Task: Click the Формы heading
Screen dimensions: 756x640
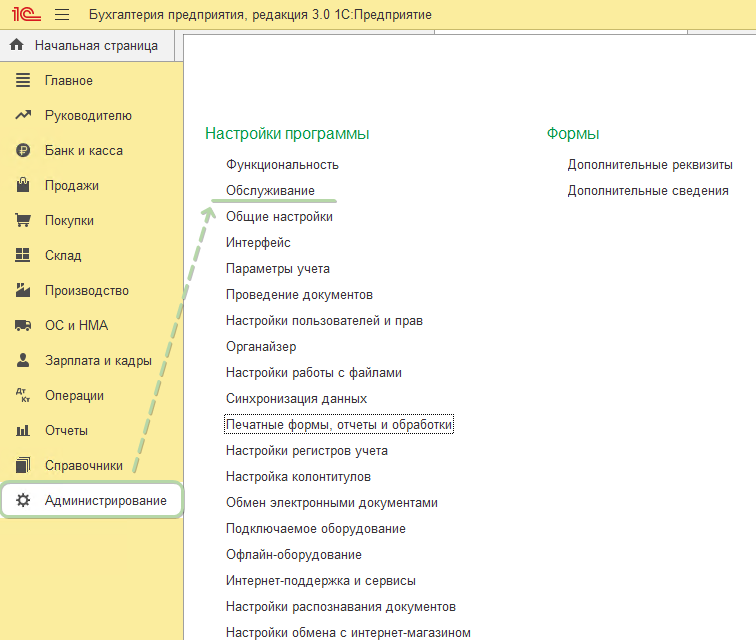Action: 573,134
